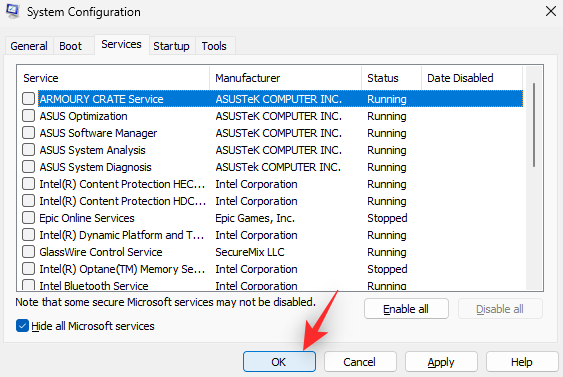The height and width of the screenshot is (377, 563).
Task: Click the Disable all button
Action: pos(500,309)
